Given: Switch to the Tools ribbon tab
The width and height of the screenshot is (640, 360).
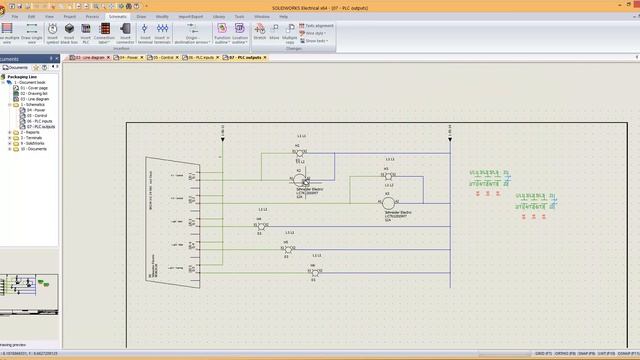Looking at the screenshot, I should coord(239,17).
